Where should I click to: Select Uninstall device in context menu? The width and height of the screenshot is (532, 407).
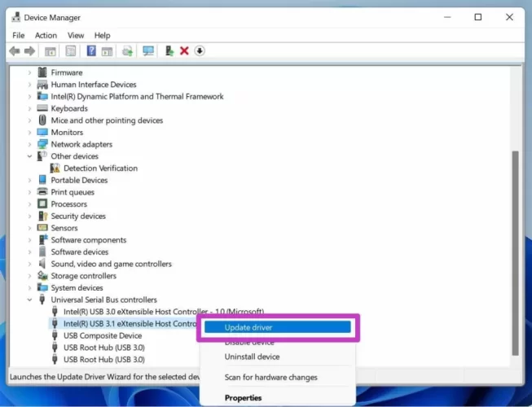pos(252,357)
